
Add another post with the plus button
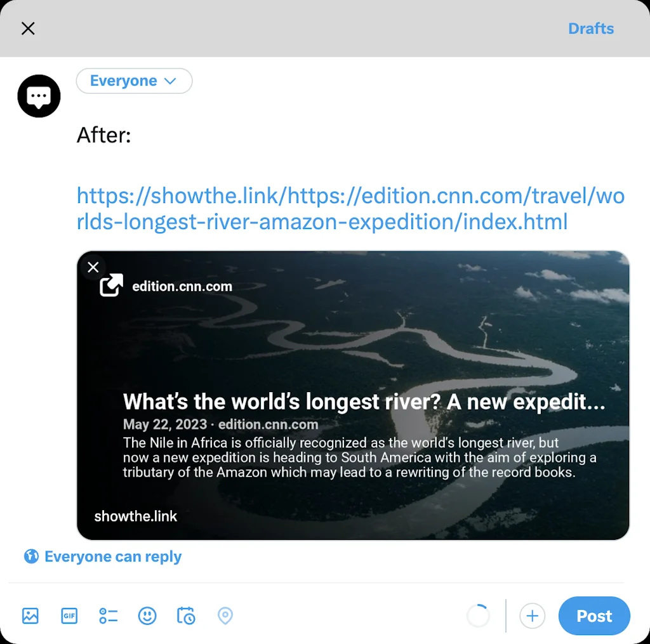click(x=532, y=615)
